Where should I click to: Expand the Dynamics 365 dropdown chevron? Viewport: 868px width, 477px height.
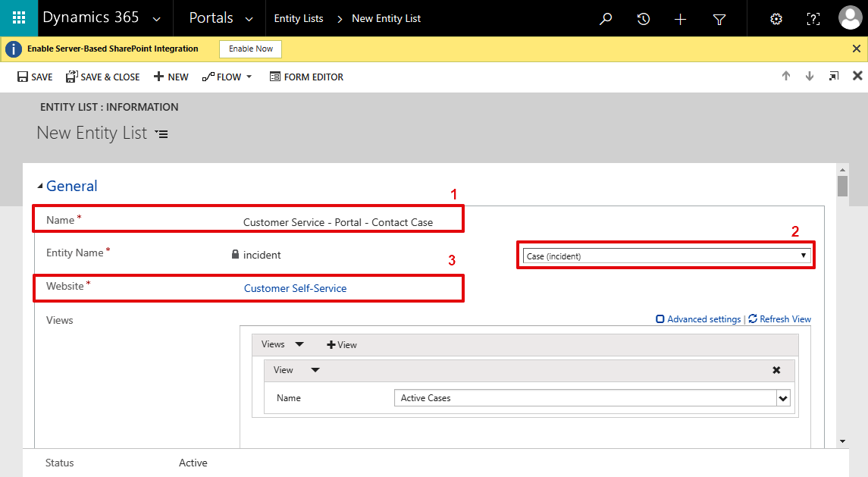tap(157, 20)
